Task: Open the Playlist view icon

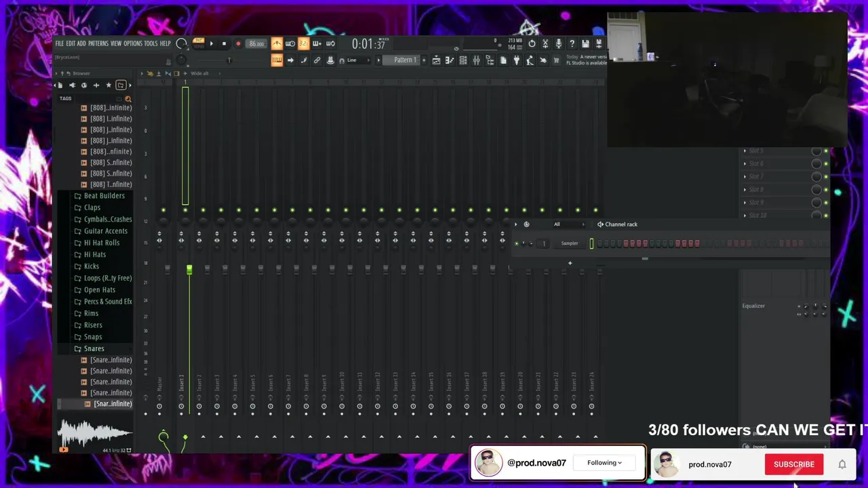Action: 436,60
